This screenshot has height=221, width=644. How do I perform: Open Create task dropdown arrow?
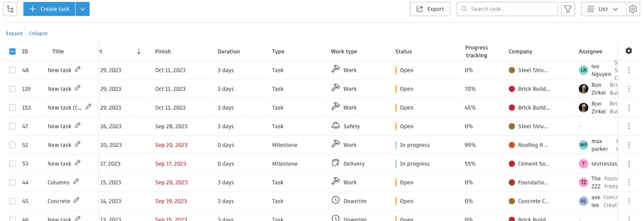pyautogui.click(x=82, y=9)
